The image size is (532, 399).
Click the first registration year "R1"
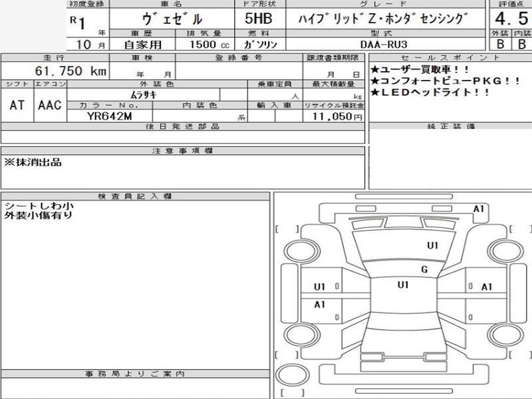tap(78, 23)
